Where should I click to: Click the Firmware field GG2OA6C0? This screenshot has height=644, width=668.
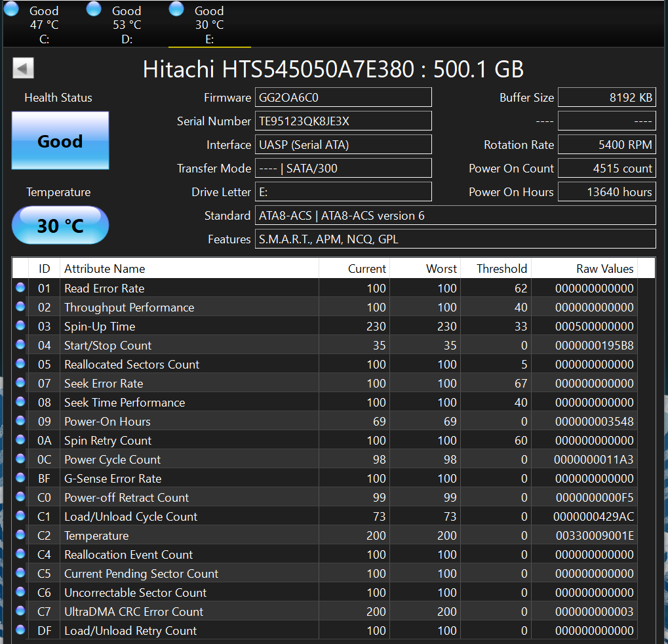(343, 97)
